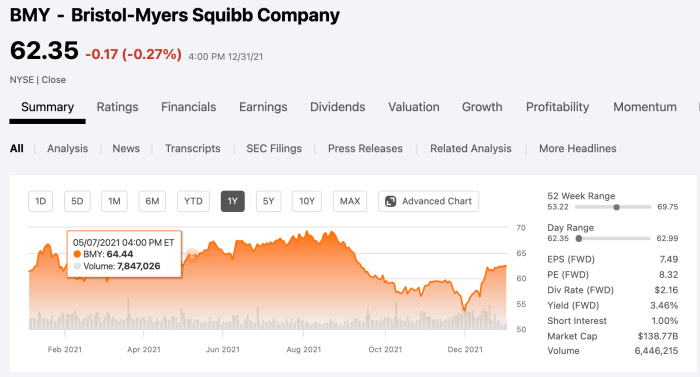Show the MAX chart range
Image resolution: width=700 pixels, height=377 pixels.
(x=350, y=201)
